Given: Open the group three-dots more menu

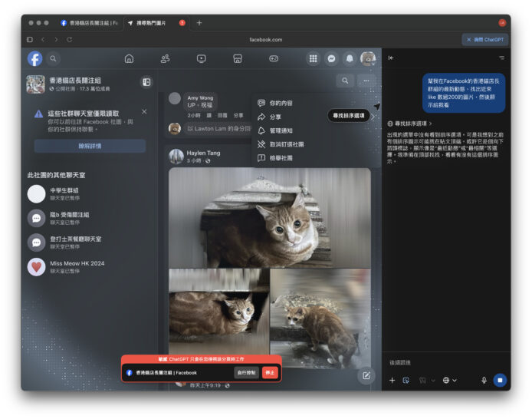Looking at the screenshot, I should pyautogui.click(x=367, y=81).
